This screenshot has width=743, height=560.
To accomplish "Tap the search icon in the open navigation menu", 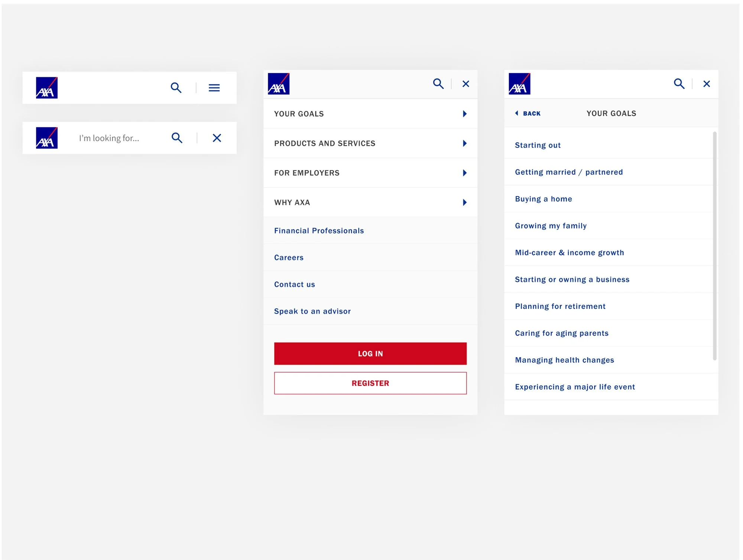I will [x=439, y=84].
